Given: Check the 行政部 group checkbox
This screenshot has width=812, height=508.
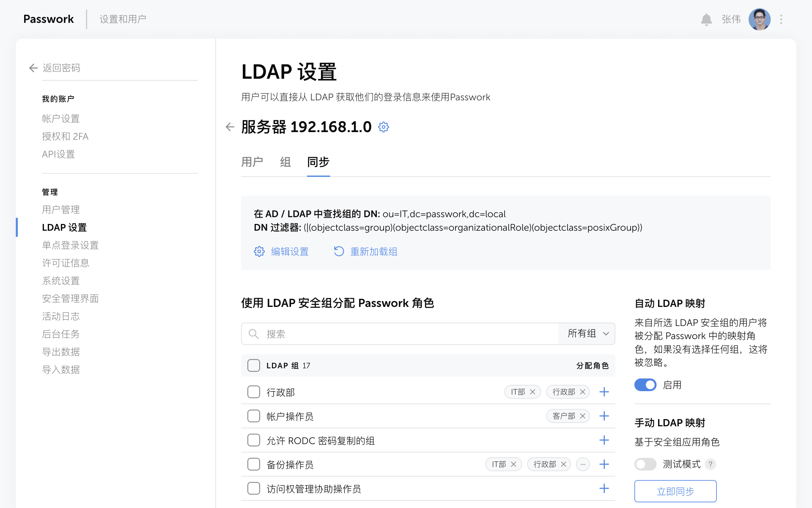Looking at the screenshot, I should (x=254, y=392).
